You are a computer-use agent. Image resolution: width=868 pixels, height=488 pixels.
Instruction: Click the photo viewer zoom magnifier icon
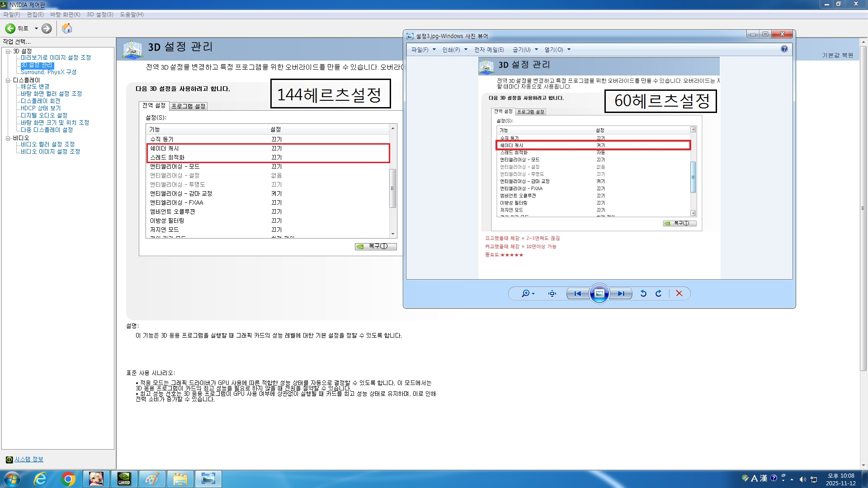point(525,294)
